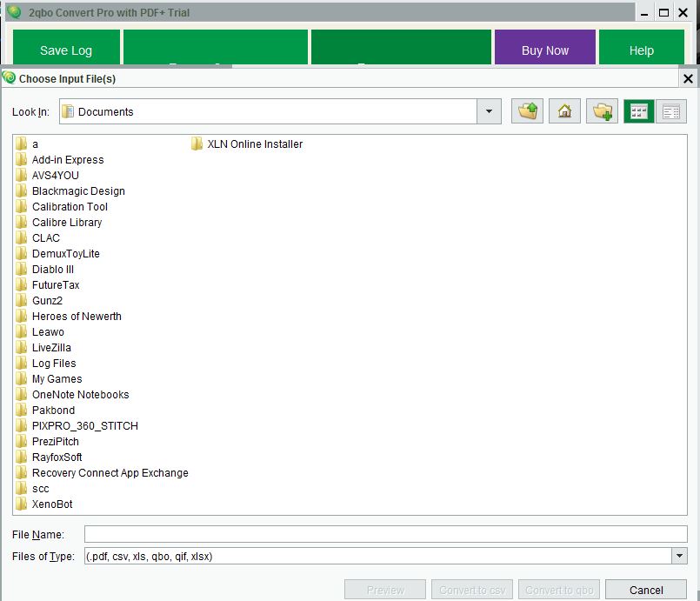
Task: Click the Buy Now button
Action: click(544, 48)
